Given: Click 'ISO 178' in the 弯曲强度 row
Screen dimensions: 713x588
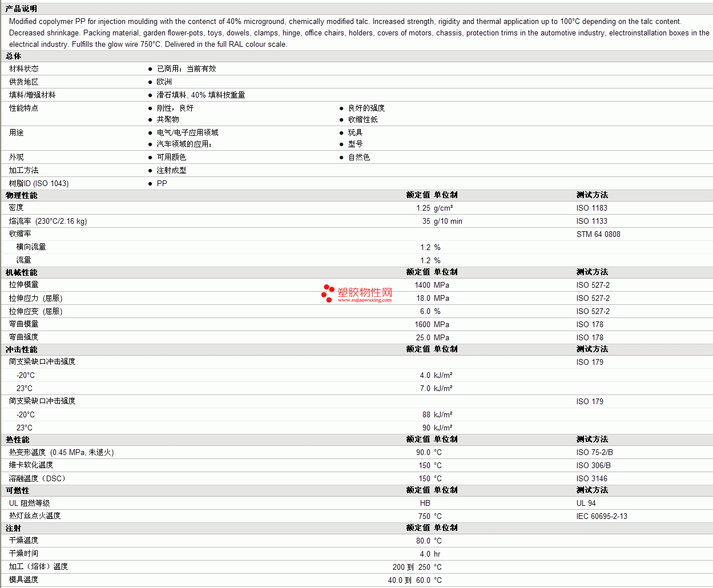Looking at the screenshot, I should (x=590, y=338).
